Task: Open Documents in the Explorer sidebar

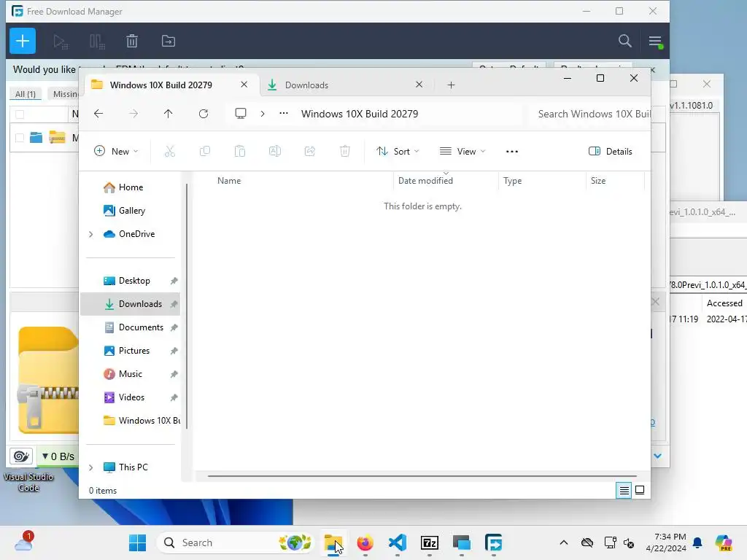Action: pos(130,327)
